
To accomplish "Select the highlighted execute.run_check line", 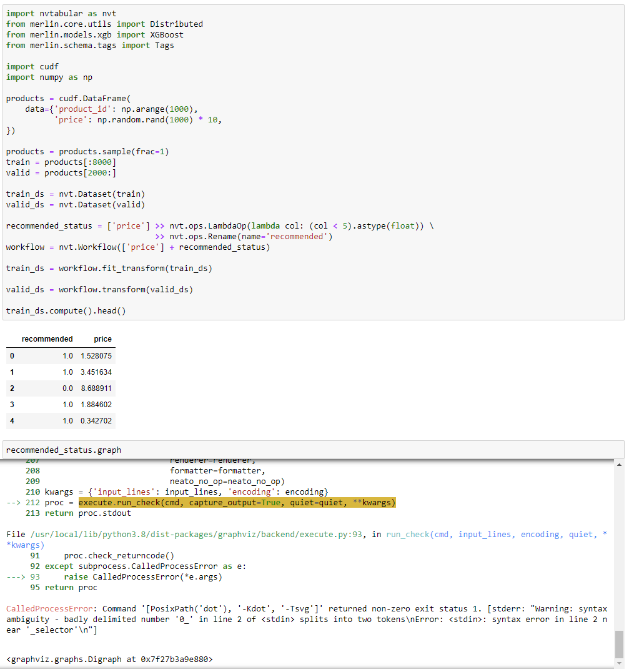I will (237, 502).
